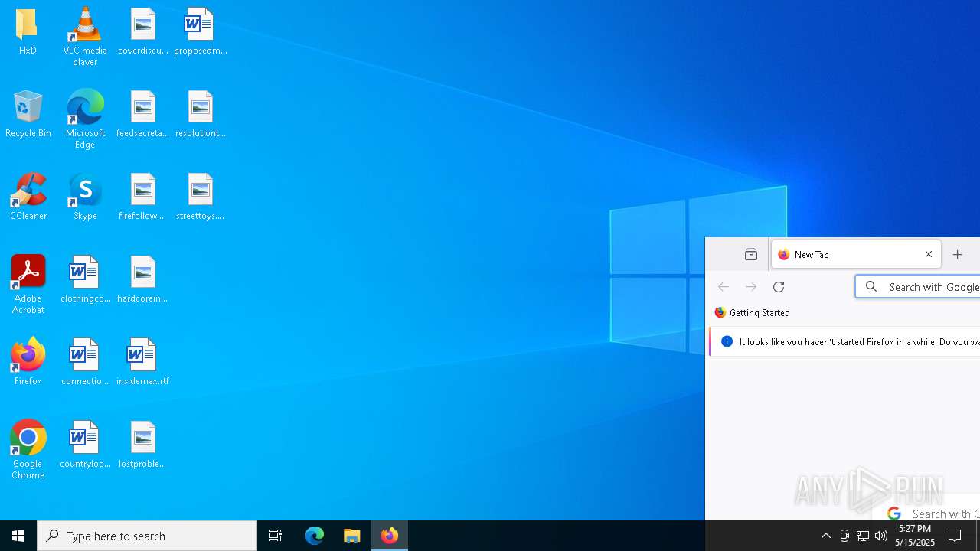Image resolution: width=980 pixels, height=551 pixels.
Task: Launch the Google Chrome desktop shortcut
Action: tap(28, 449)
